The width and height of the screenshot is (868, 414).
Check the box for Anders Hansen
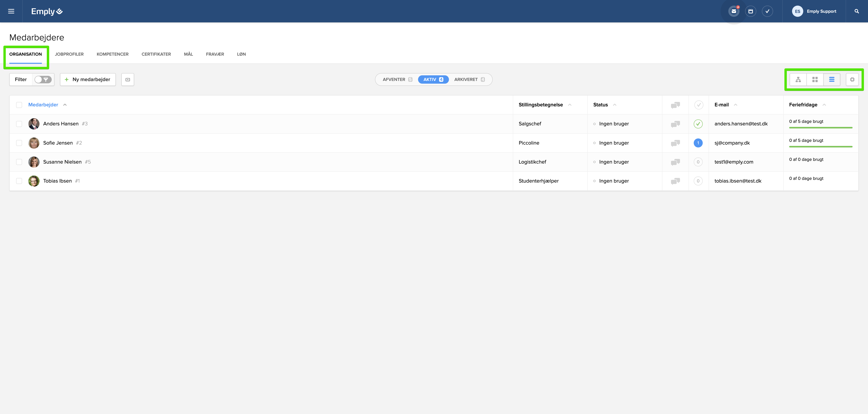19,124
